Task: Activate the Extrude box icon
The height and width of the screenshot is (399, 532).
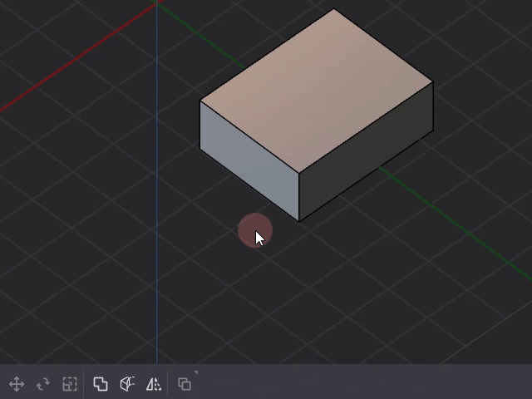Action: 127,384
